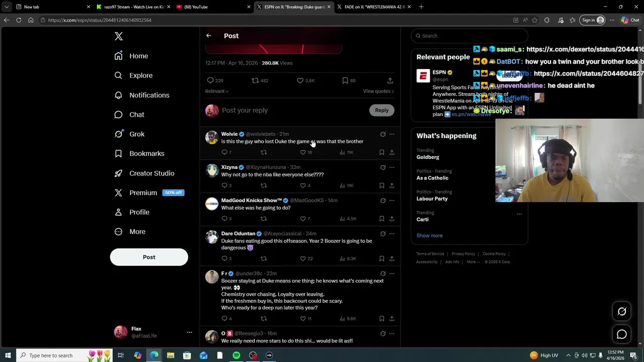This screenshot has height=362, width=644.
Task: Open Creator Studio in sidebar
Action: [144, 173]
